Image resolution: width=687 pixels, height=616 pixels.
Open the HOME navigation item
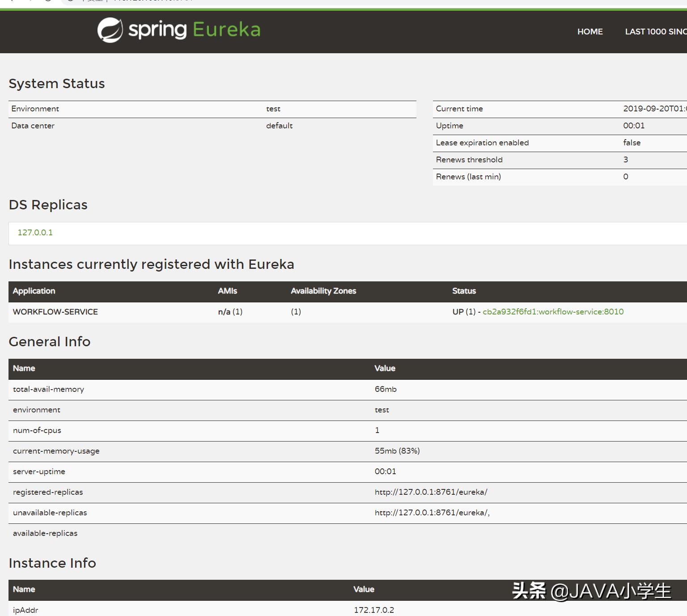pyautogui.click(x=590, y=32)
